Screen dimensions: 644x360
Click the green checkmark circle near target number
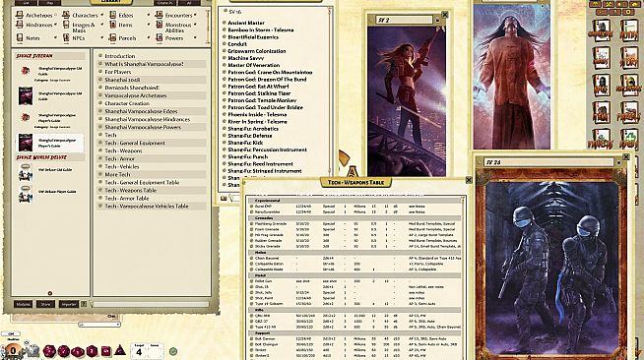(x=173, y=351)
